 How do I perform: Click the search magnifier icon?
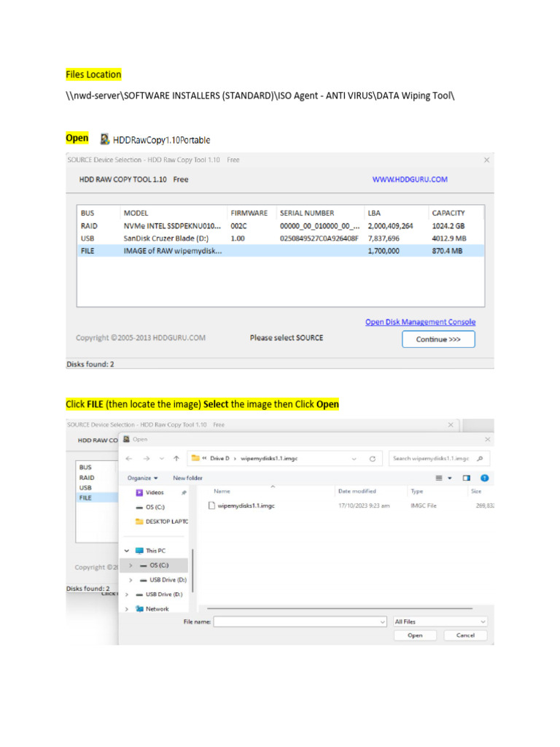(480, 458)
